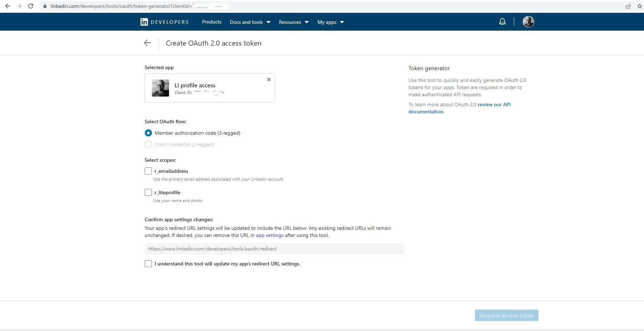Screen dimensions: 644x331
Task: Click Request access token button
Action: (506, 315)
